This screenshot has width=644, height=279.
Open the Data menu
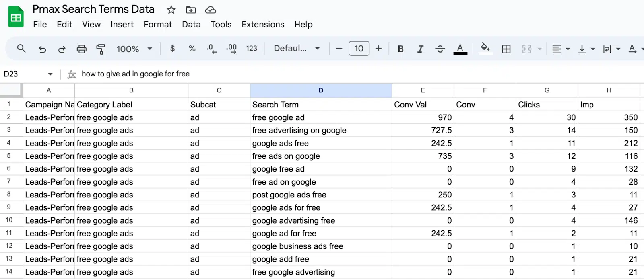191,25
